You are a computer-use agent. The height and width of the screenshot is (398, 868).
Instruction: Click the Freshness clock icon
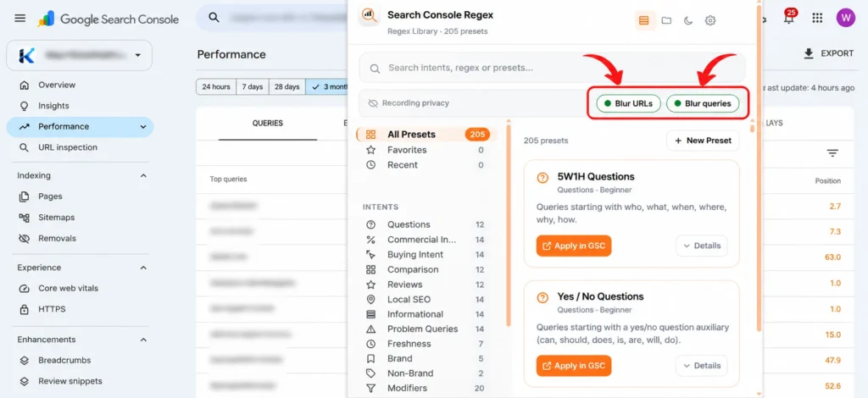(371, 344)
